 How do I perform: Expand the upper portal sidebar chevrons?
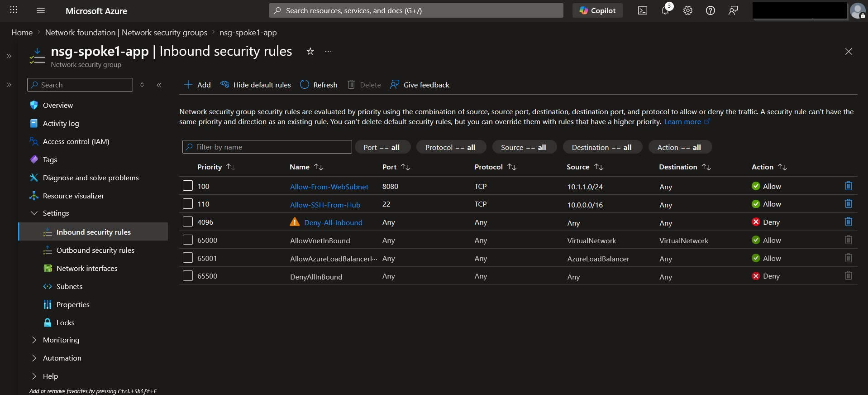[9, 56]
